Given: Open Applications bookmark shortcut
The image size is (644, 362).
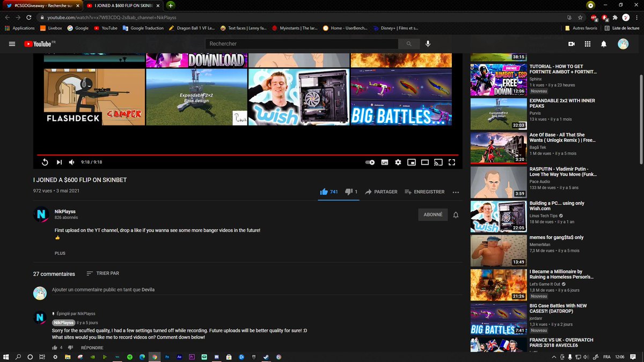Looking at the screenshot, I should point(20,28).
